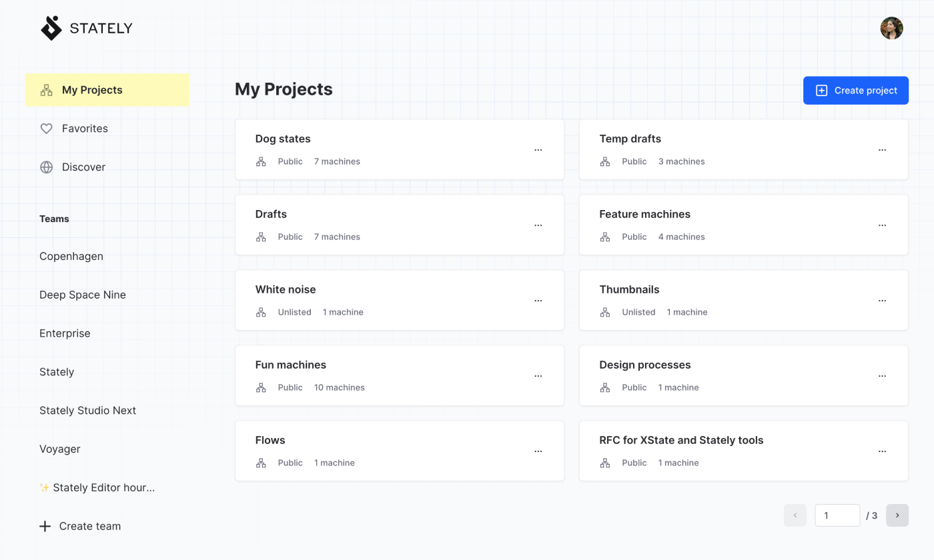Image resolution: width=934 pixels, height=560 pixels.
Task: Open the ellipsis menu on Flows project
Action: (x=538, y=451)
